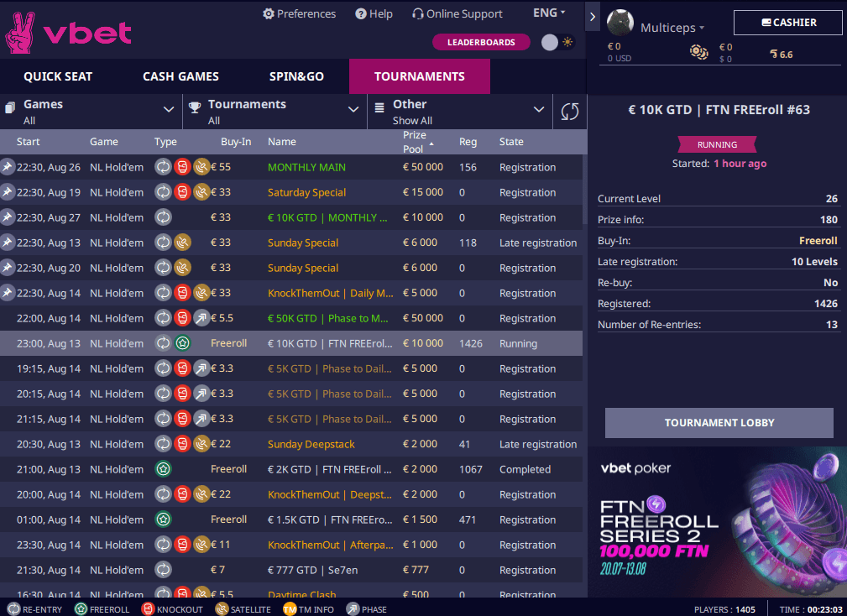Click the refresh tournaments list icon

569,112
